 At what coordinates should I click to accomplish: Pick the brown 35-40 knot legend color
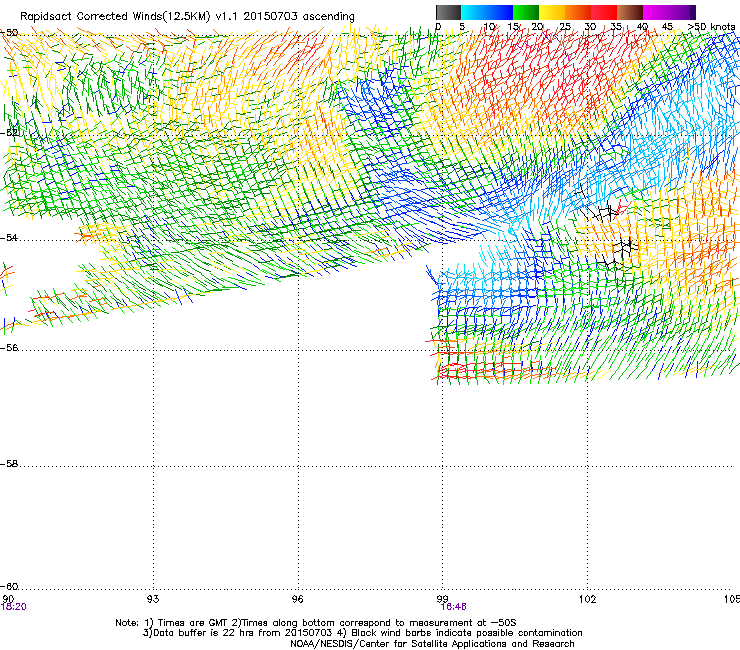(630, 12)
